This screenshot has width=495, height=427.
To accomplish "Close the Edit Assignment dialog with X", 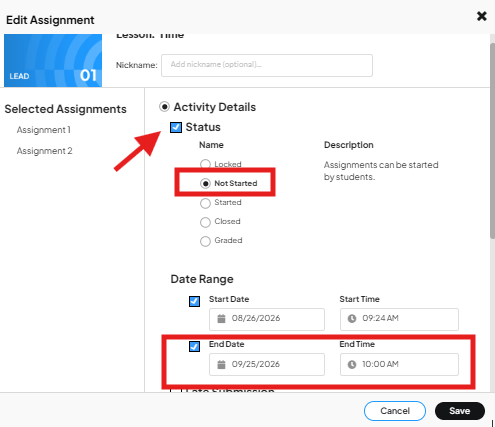I will pos(482,16).
